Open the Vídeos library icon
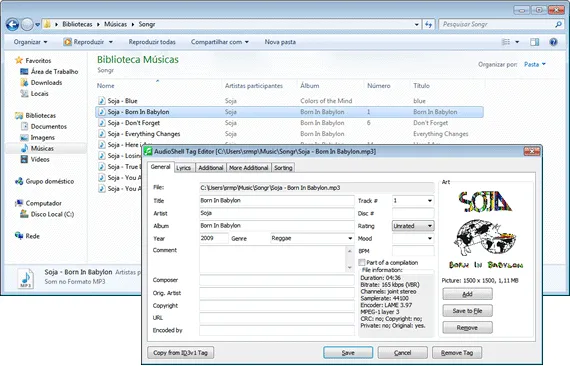Image resolution: width=570 pixels, height=366 pixels. (24, 159)
